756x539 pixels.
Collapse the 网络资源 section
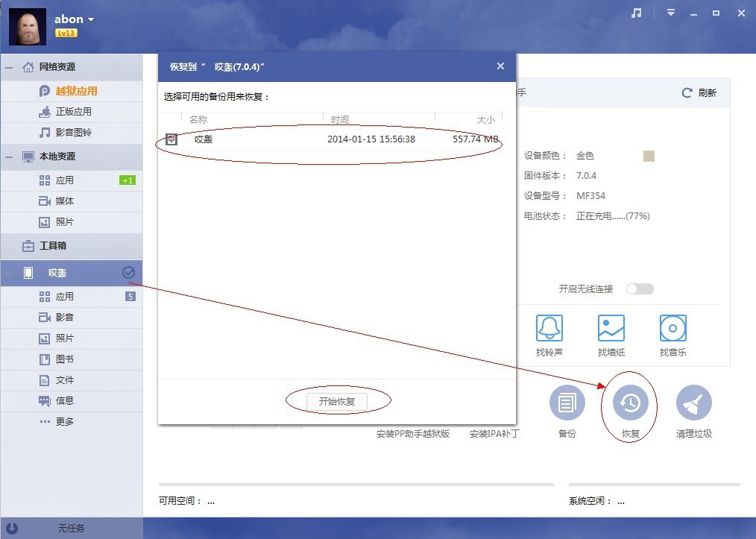pyautogui.click(x=9, y=67)
